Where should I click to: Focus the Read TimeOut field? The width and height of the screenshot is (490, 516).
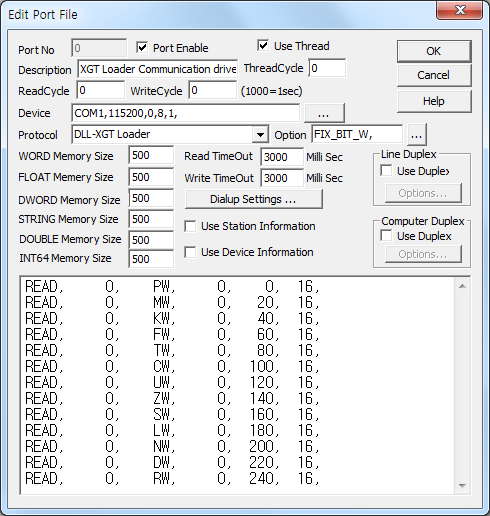282,157
